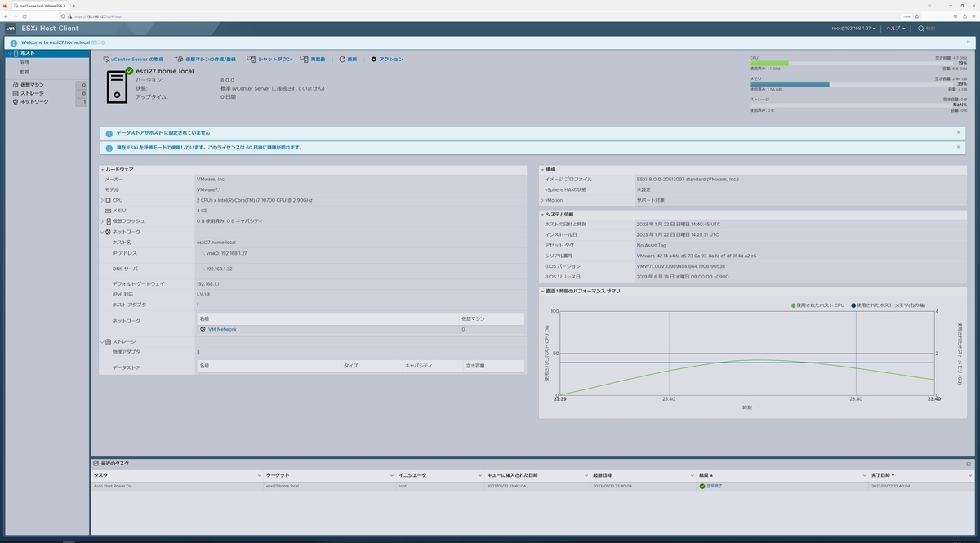Screen dimensions: 980x543
Task: Click the search magnifier icon
Action: 921,29
